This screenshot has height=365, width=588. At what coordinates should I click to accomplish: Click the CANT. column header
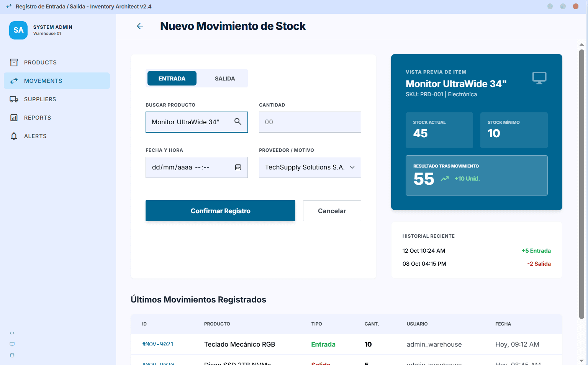(372, 324)
